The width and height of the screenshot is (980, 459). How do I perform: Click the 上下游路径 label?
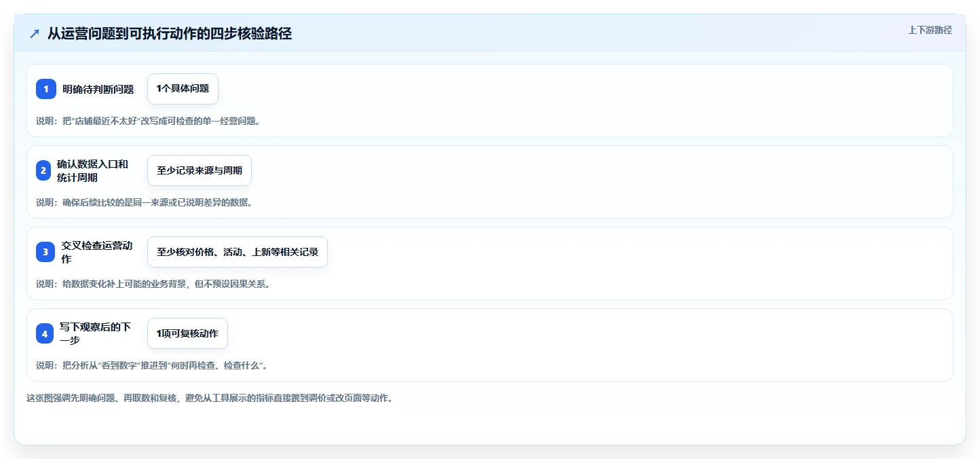(x=930, y=30)
